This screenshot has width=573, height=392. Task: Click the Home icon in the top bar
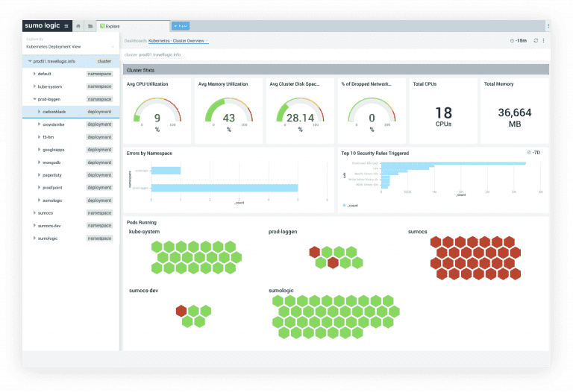(78, 25)
